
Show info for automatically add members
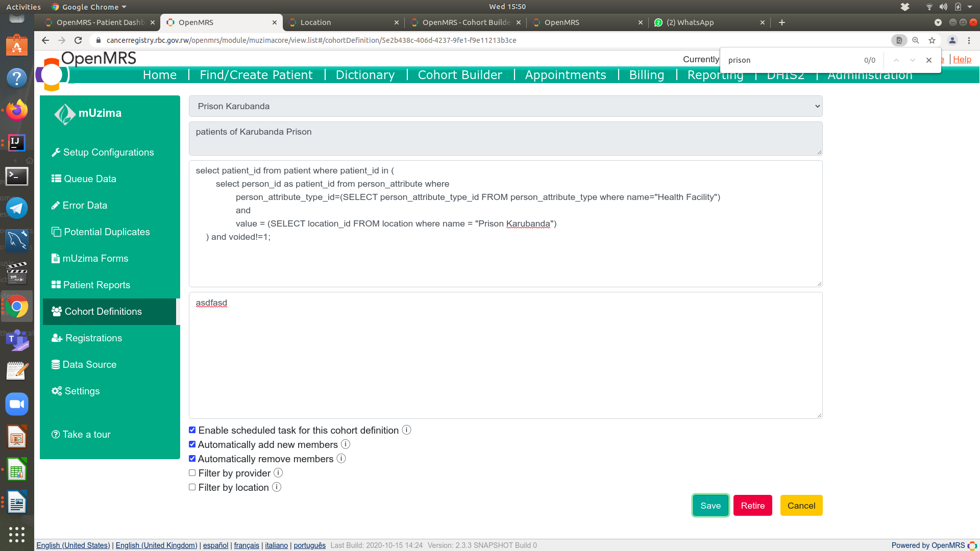coord(346,444)
